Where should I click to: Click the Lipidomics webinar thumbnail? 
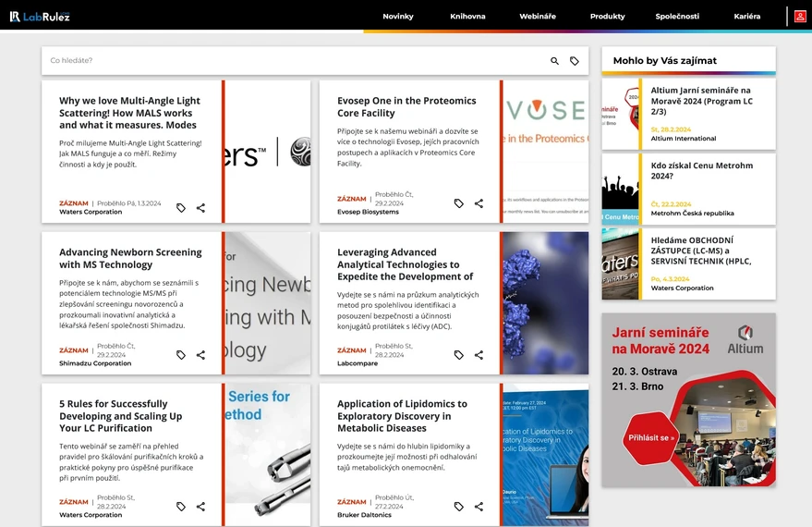coord(546,455)
